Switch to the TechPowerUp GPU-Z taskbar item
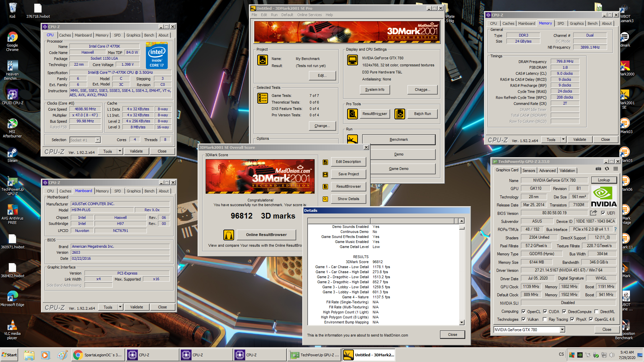 [315, 355]
